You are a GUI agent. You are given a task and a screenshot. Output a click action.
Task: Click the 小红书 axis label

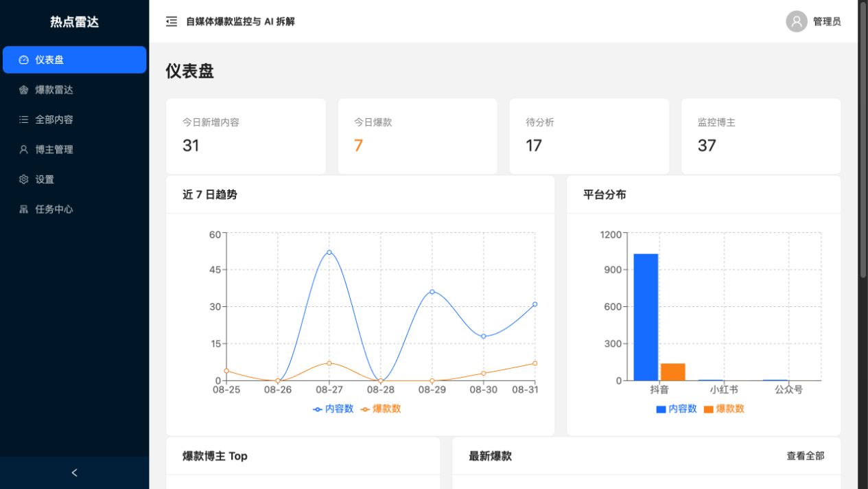[724, 389]
